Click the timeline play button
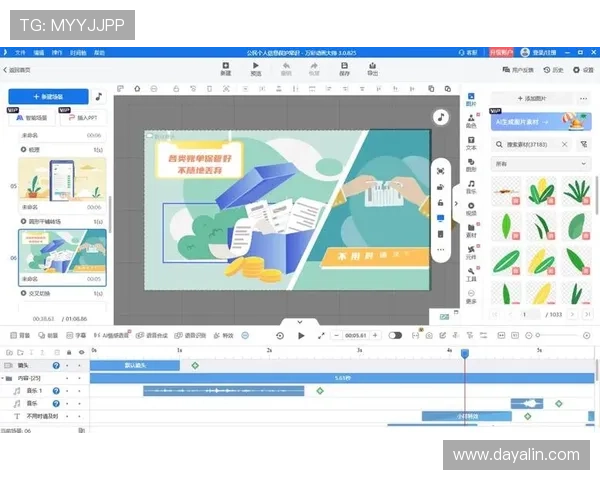 pyautogui.click(x=301, y=335)
